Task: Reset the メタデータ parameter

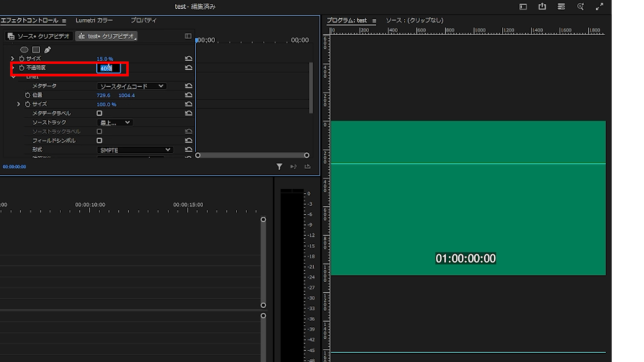Action: (189, 85)
